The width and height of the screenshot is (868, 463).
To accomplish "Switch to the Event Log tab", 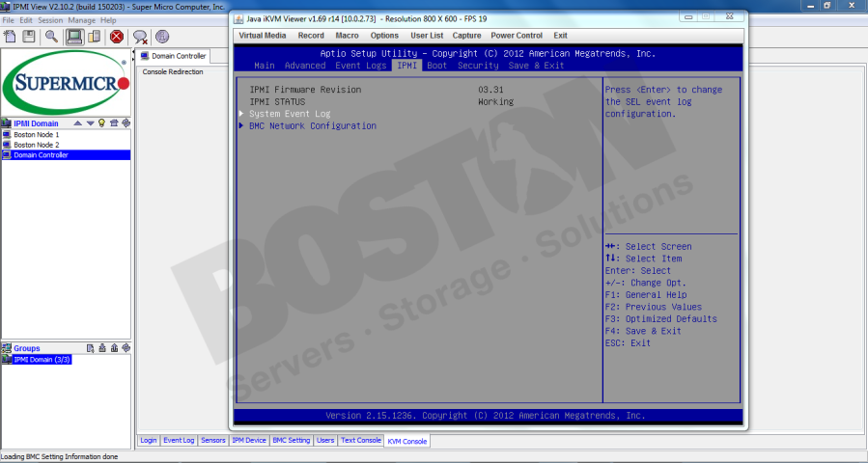I will point(179,440).
